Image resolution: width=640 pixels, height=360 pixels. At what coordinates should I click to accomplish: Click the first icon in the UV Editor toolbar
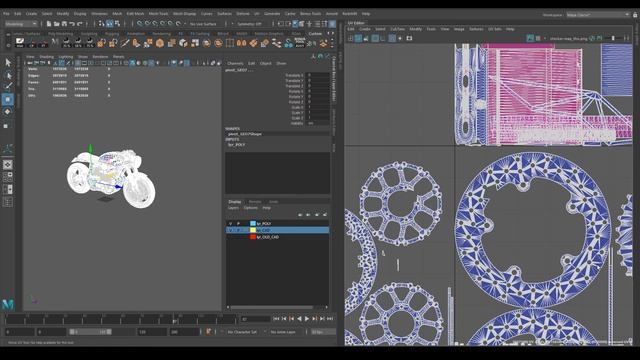350,38
